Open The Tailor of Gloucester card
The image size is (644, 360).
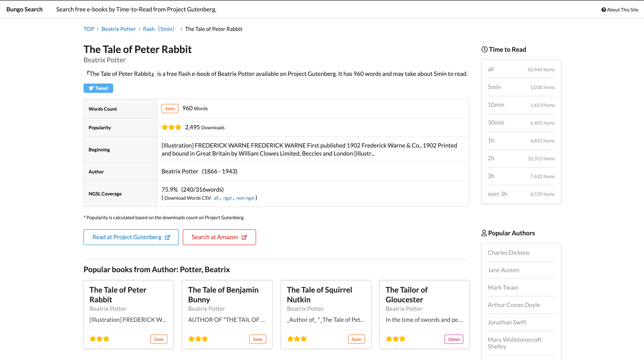coord(407,294)
